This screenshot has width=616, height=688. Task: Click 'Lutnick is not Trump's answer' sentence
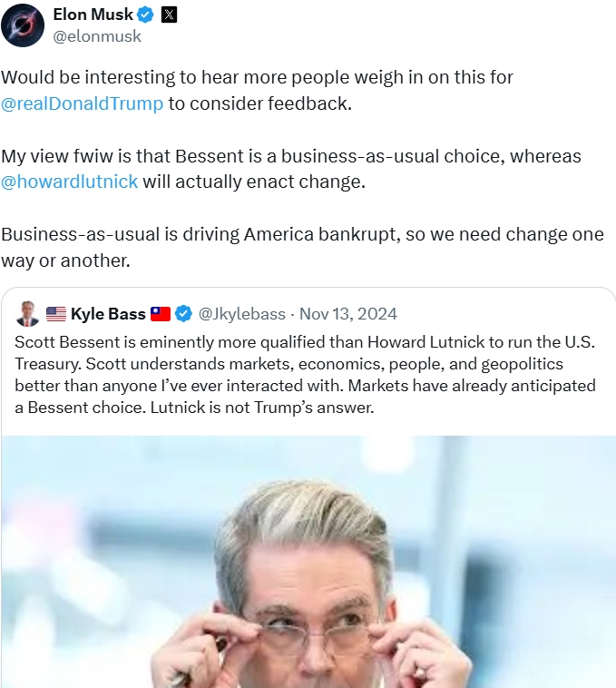click(x=262, y=408)
